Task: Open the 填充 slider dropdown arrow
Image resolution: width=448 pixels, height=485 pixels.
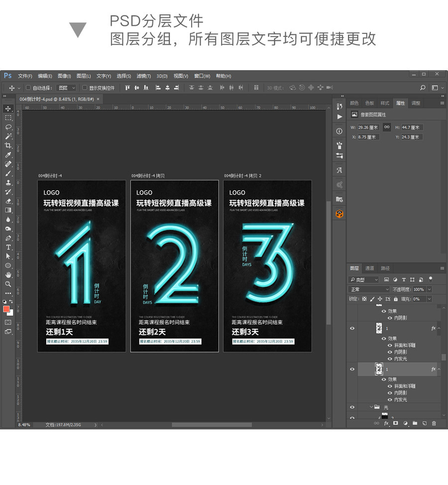Action: [429, 299]
